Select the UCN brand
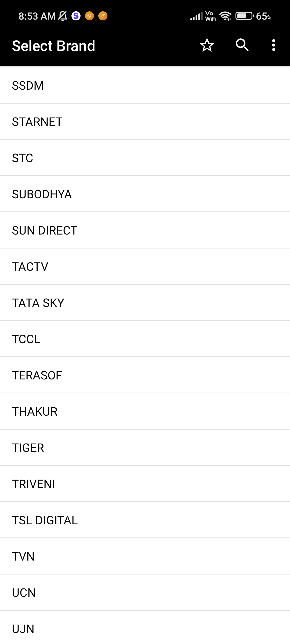 coord(145,593)
